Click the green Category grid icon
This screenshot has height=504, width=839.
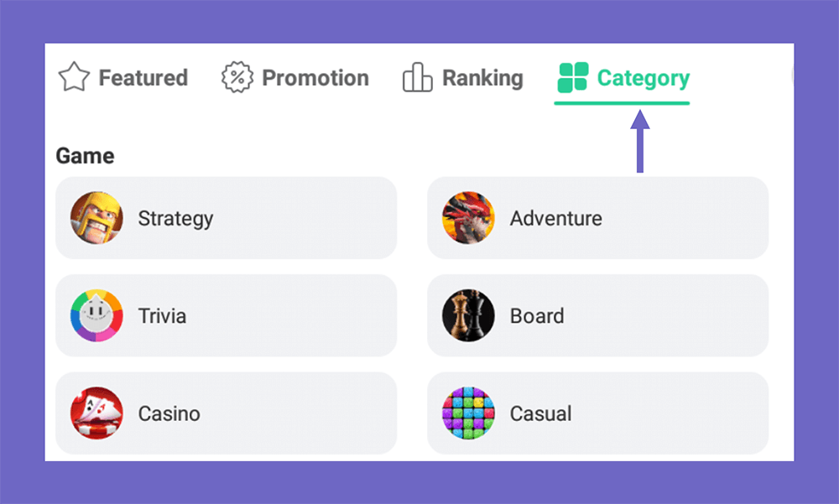pyautogui.click(x=572, y=78)
